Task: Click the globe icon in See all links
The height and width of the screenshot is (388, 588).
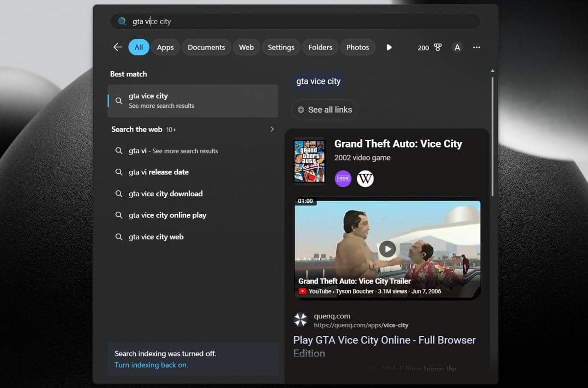Action: (x=301, y=110)
